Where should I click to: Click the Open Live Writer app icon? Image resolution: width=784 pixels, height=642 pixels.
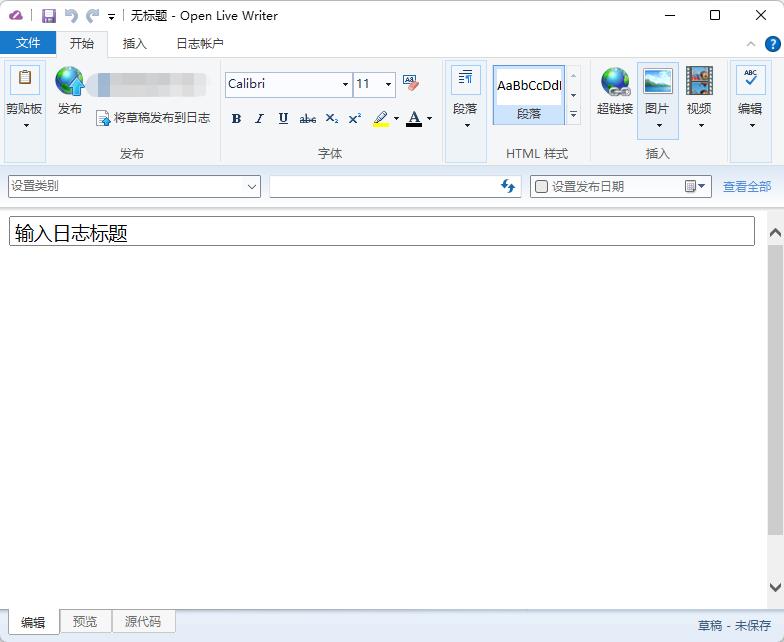click(x=16, y=16)
